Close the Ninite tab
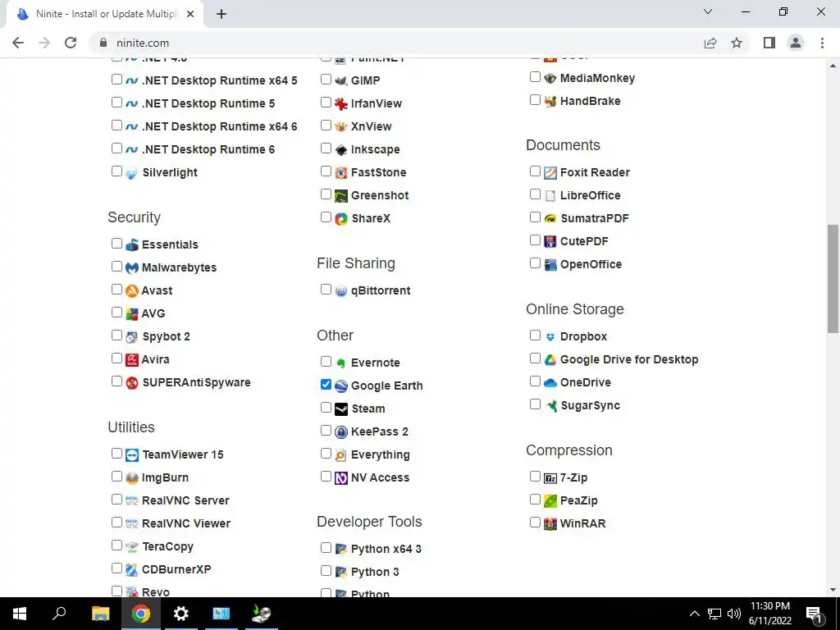The height and width of the screenshot is (630, 840). (190, 14)
